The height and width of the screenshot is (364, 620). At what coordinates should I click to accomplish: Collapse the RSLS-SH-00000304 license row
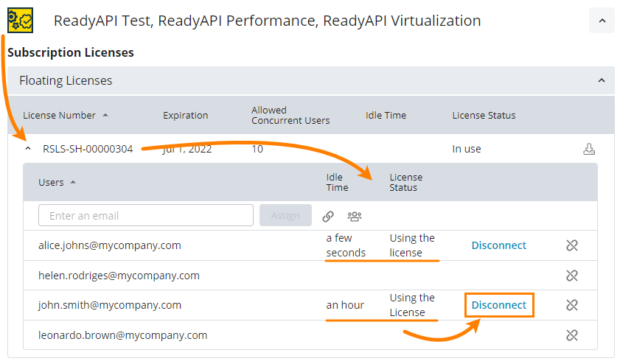tap(28, 149)
